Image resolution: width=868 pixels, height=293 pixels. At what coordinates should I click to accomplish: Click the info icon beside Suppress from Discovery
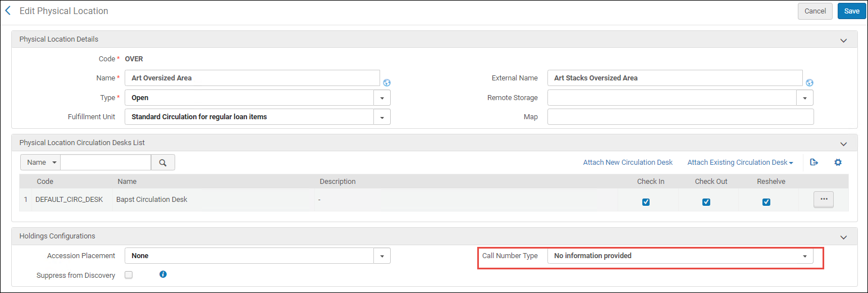click(163, 274)
